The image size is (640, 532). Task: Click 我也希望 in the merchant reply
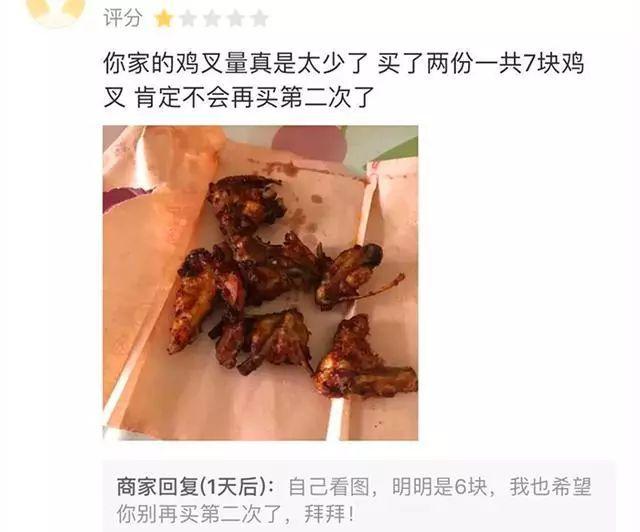click(550, 486)
